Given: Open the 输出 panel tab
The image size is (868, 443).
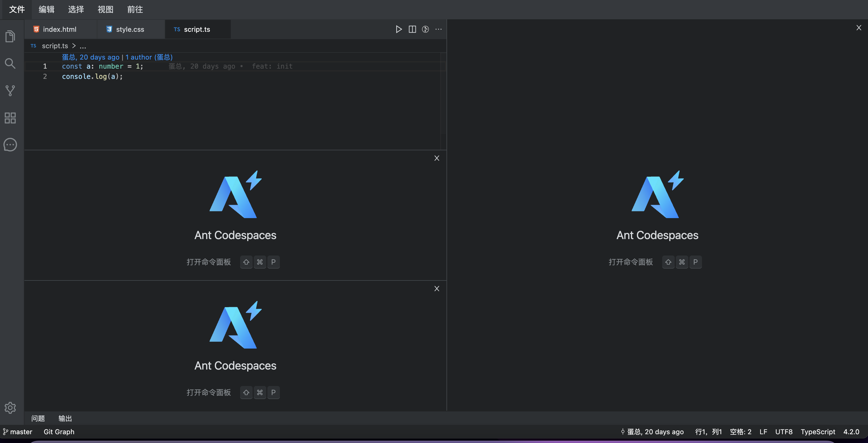Looking at the screenshot, I should [65, 418].
